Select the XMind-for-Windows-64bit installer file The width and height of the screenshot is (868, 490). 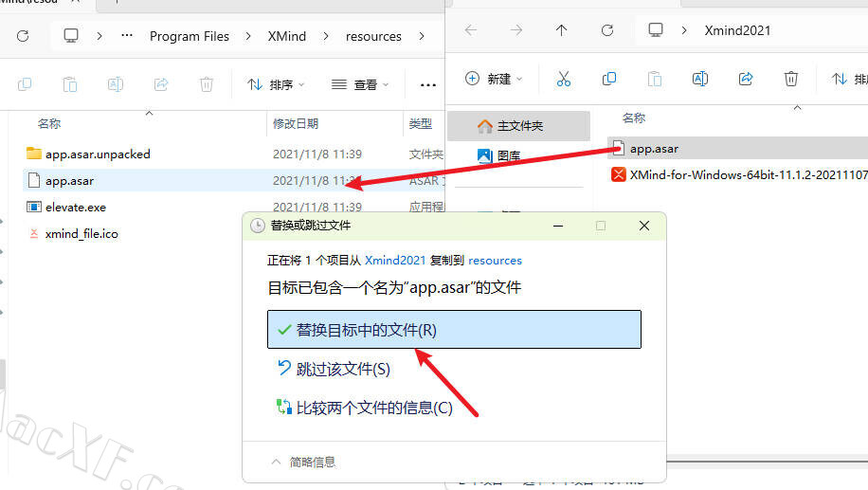pos(748,175)
